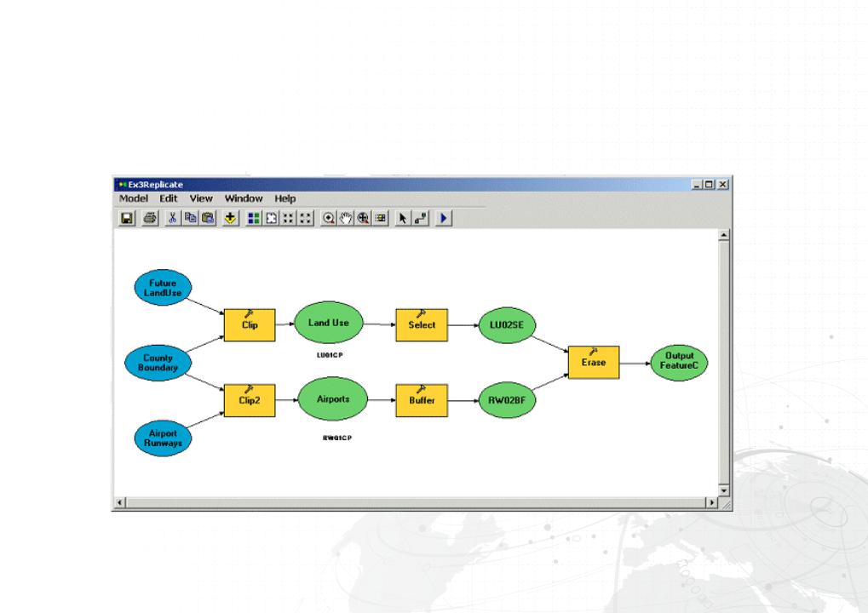Print the model diagram
Viewport: 868px width, 613px height.
point(149,218)
